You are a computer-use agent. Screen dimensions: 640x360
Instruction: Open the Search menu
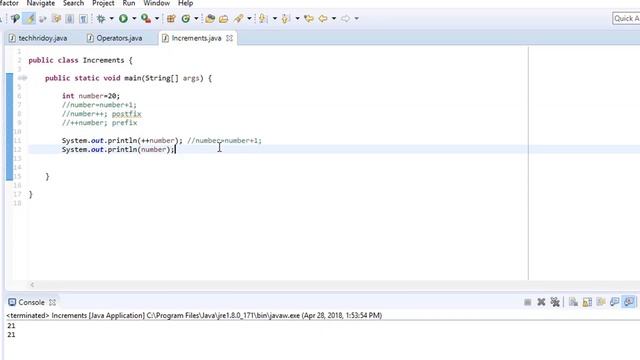click(73, 3)
